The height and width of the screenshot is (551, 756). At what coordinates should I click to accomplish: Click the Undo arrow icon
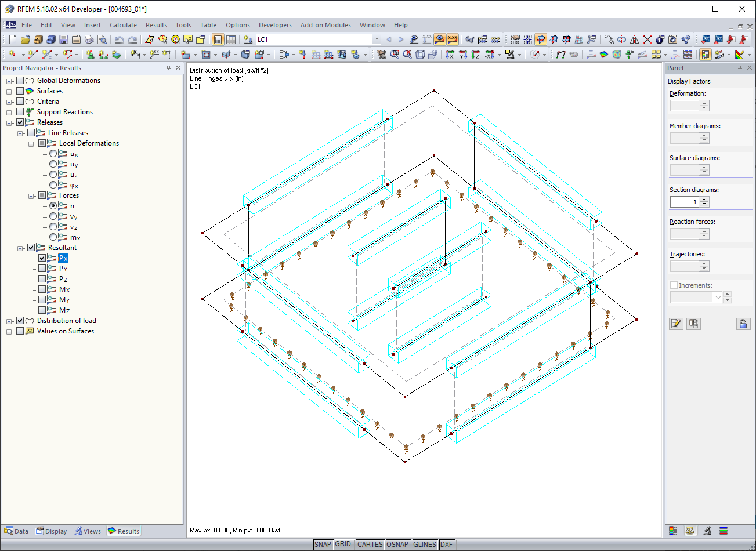pyautogui.click(x=119, y=39)
